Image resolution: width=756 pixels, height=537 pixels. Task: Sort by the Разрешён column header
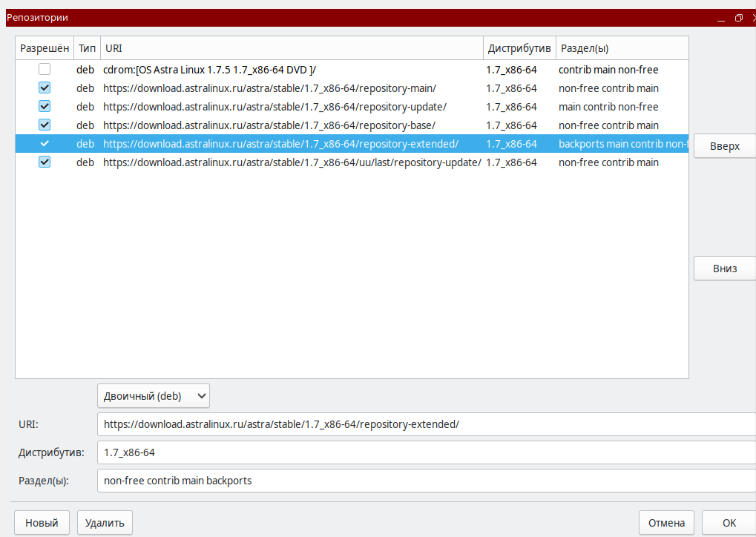[x=45, y=48]
